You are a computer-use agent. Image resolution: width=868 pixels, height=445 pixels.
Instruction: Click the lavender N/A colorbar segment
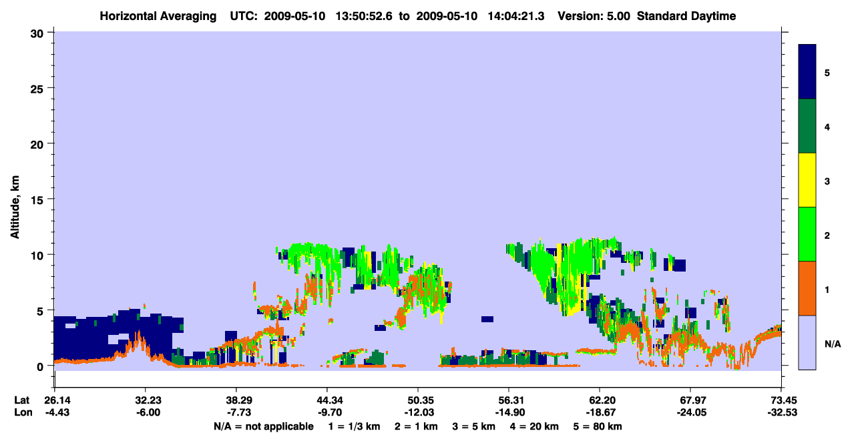pyautogui.click(x=807, y=342)
